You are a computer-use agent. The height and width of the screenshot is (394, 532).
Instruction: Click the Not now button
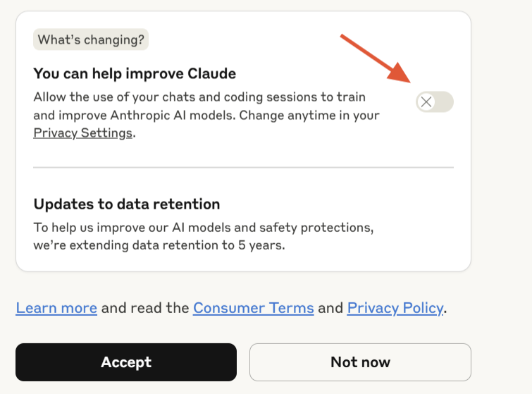tap(360, 362)
